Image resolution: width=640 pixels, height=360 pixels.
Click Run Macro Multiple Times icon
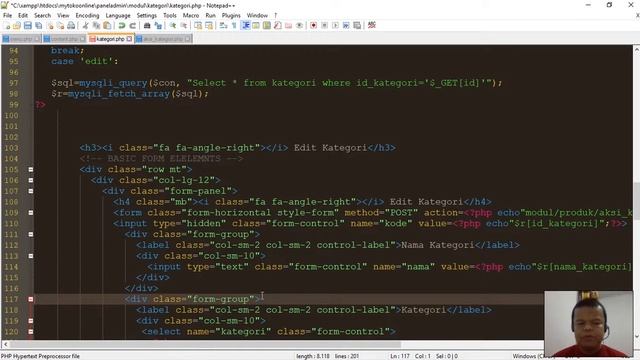coord(346,25)
